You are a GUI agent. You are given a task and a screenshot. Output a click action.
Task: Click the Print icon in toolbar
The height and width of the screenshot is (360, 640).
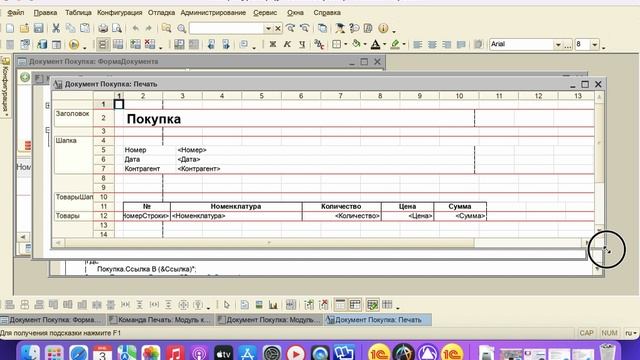click(103, 28)
